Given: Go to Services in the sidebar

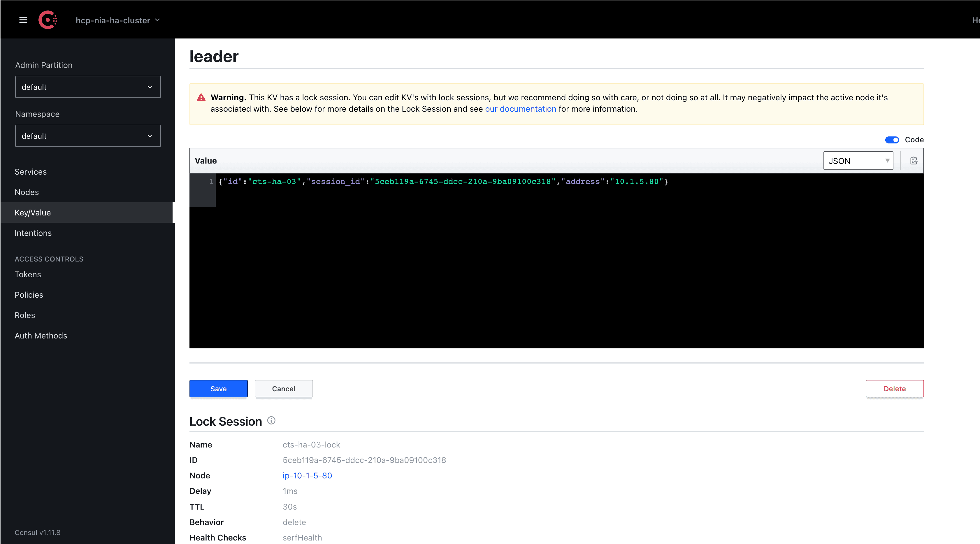Looking at the screenshot, I should pyautogui.click(x=30, y=172).
